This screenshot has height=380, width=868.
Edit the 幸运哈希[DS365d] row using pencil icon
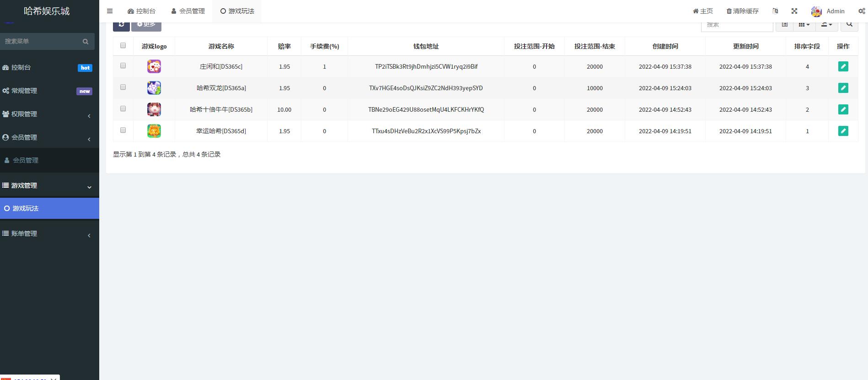[x=843, y=131]
